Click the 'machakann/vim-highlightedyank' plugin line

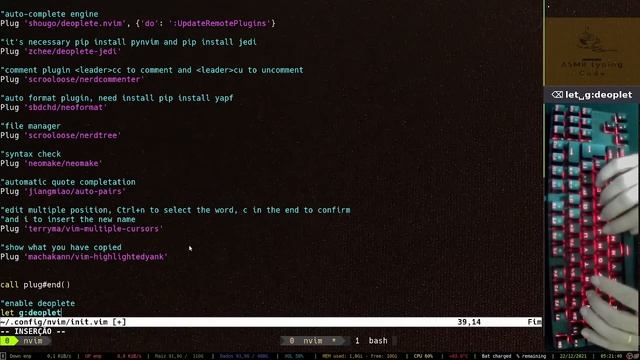pyautogui.click(x=84, y=257)
